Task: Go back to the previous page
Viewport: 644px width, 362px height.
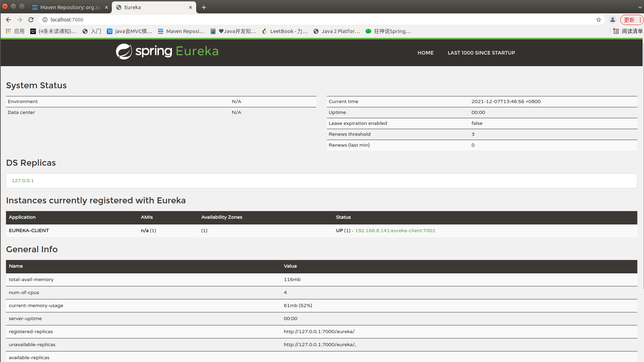Action: [x=8, y=20]
